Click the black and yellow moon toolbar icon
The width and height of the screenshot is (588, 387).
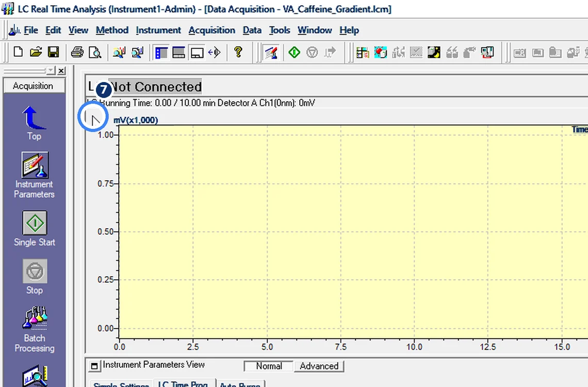[x=434, y=53]
